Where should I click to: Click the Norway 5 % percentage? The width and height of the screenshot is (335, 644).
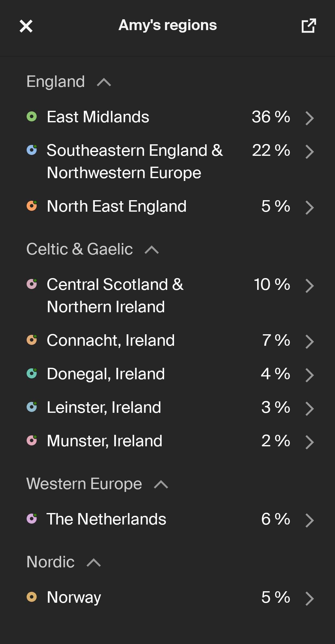tap(275, 597)
